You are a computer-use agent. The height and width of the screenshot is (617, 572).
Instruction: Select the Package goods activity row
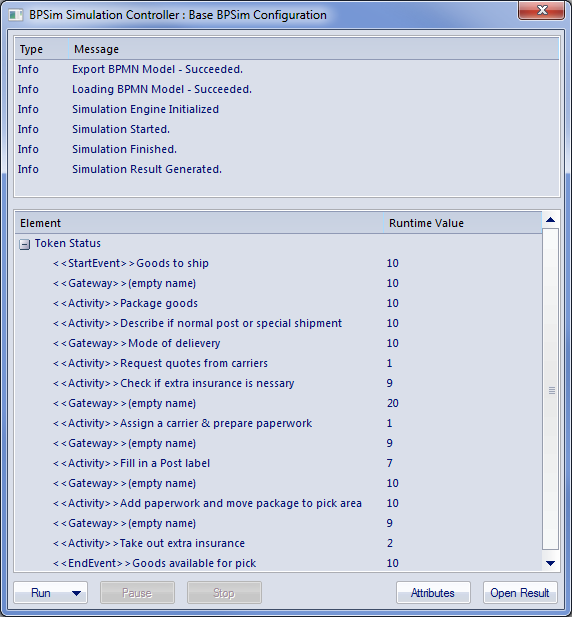pos(278,303)
